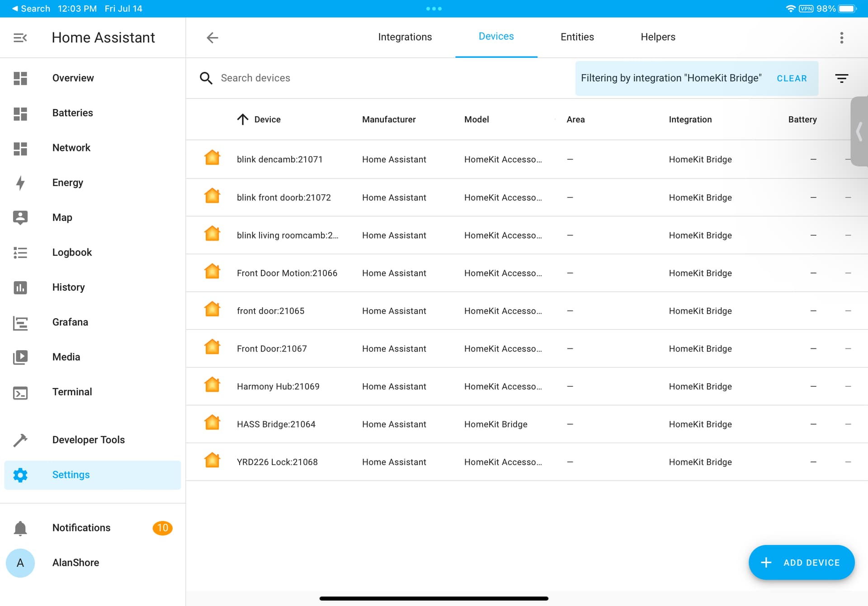The height and width of the screenshot is (606, 868).
Task: Open the Media browser
Action: point(66,357)
